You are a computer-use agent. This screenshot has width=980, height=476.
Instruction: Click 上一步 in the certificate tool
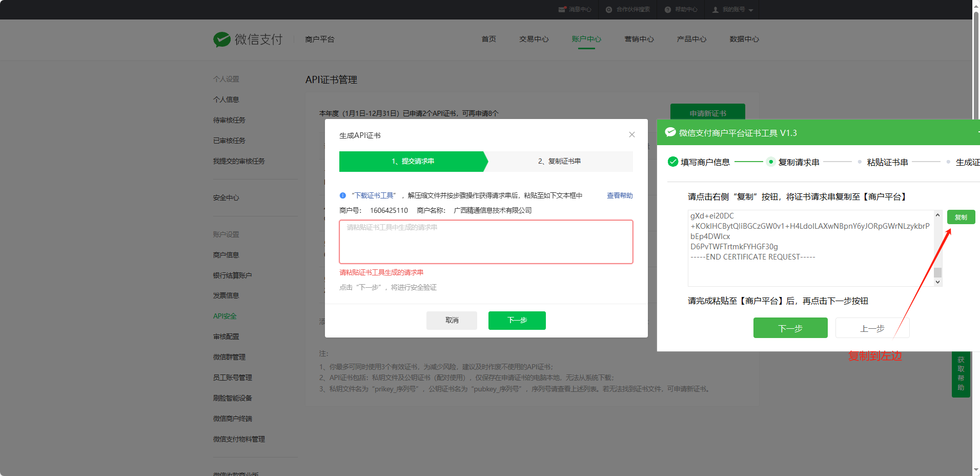point(872,328)
